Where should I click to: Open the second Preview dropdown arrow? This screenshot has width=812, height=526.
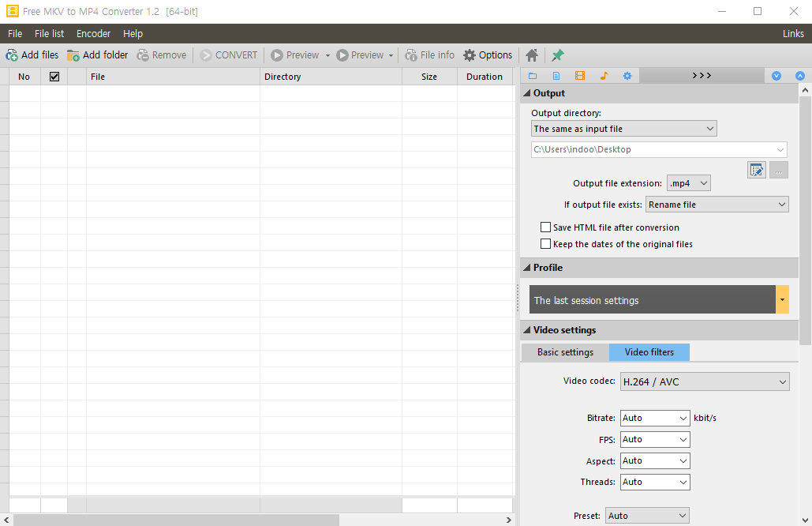coord(391,55)
